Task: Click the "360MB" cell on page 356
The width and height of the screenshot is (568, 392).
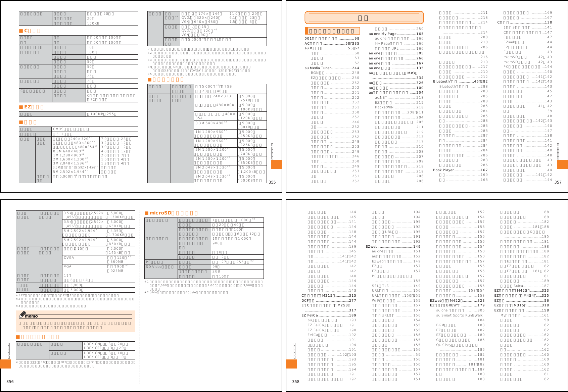Action: (x=121, y=260)
